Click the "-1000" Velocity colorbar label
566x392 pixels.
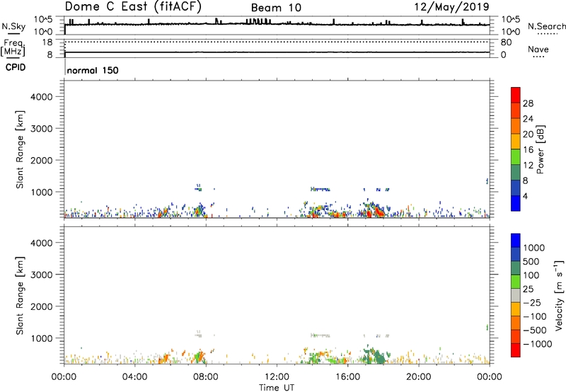(x=538, y=344)
